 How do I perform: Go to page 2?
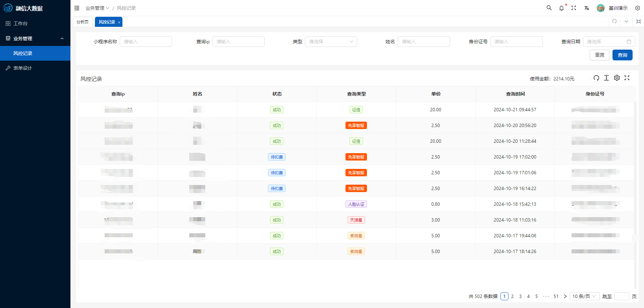point(513,296)
